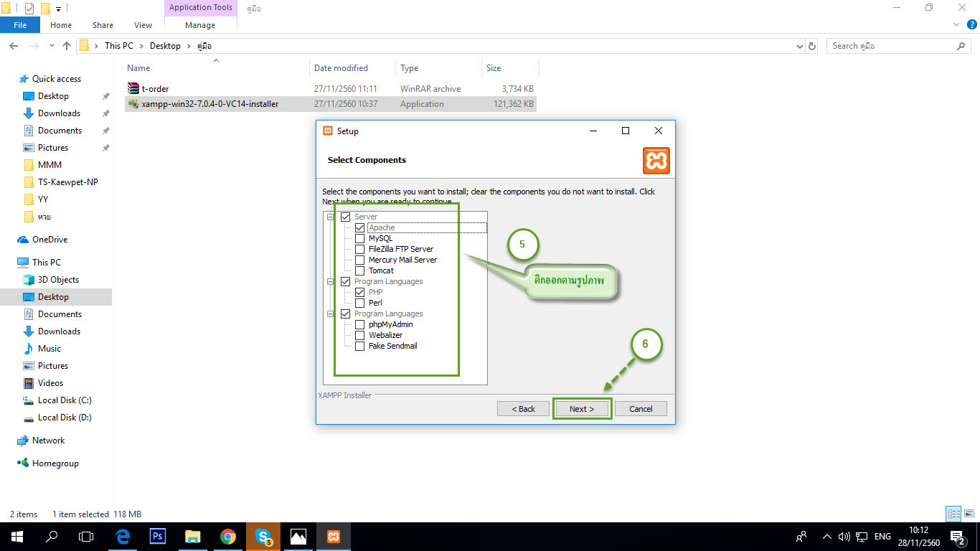Image resolution: width=980 pixels, height=551 pixels.
Task: Open the volume control in system tray
Action: click(x=844, y=536)
